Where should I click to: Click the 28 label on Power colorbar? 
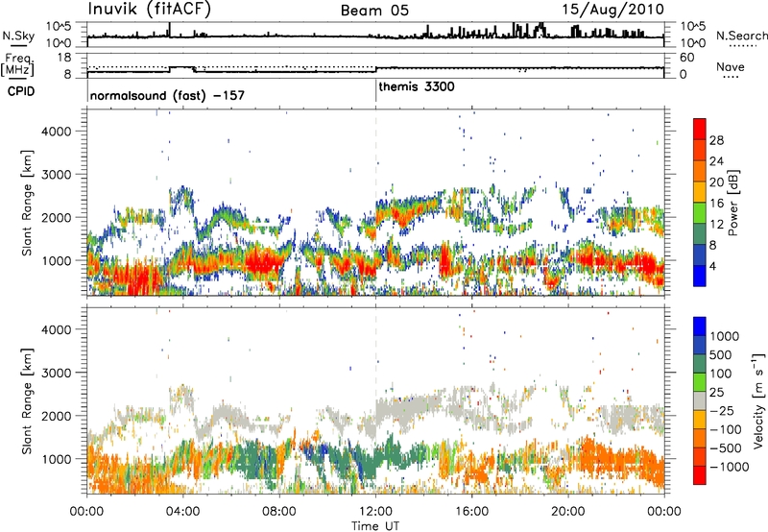tap(716, 140)
